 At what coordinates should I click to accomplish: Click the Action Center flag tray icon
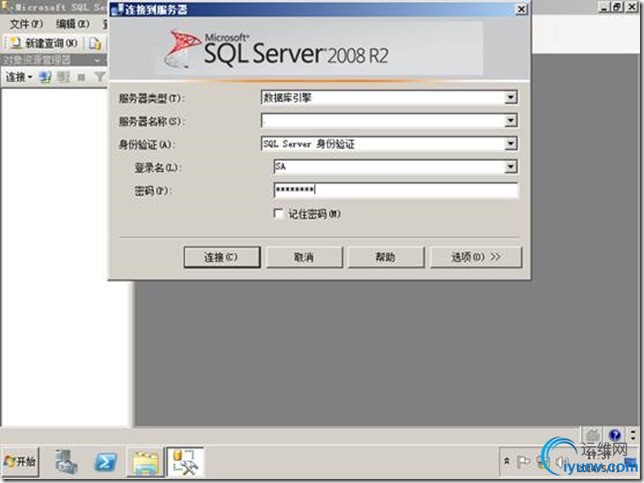click(523, 462)
